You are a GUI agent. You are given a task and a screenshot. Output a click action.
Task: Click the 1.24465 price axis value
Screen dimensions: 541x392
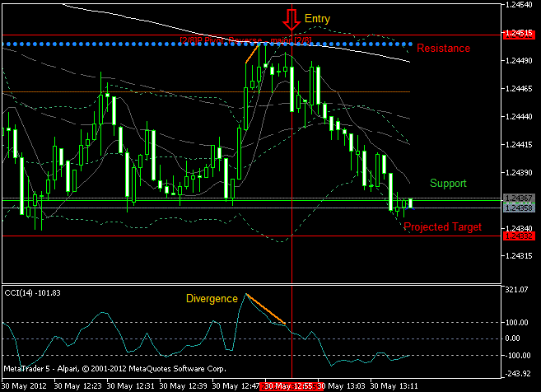click(519, 89)
